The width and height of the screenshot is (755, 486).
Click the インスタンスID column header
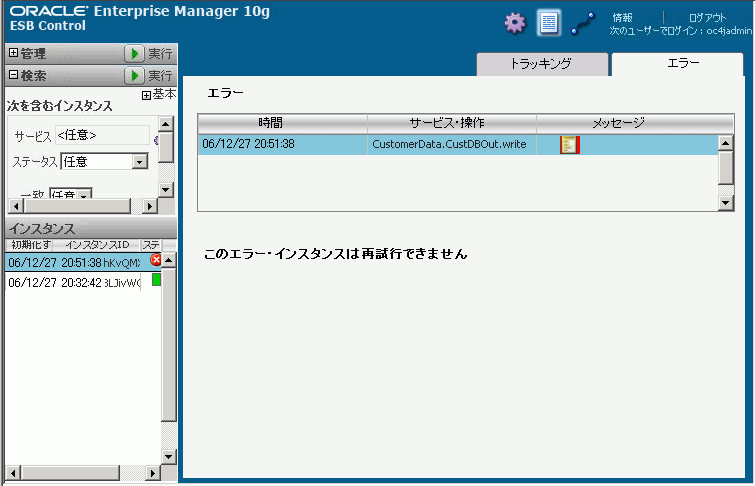pos(97,245)
